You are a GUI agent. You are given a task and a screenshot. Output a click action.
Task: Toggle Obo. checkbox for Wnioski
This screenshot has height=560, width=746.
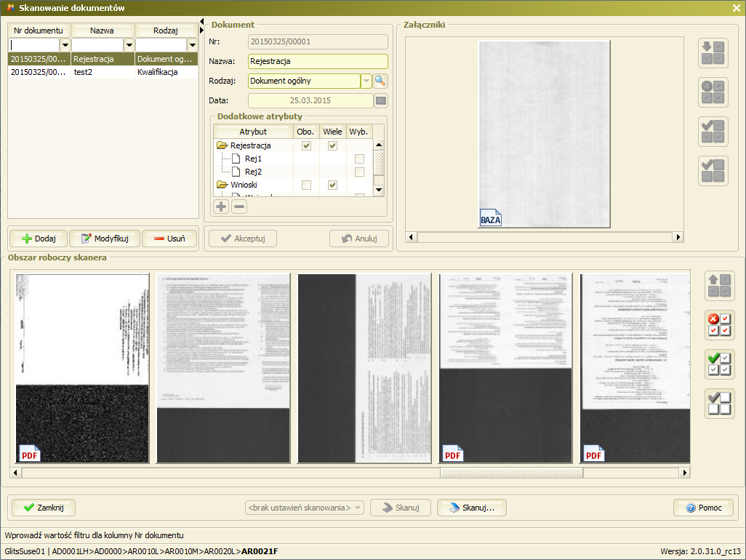point(306,185)
